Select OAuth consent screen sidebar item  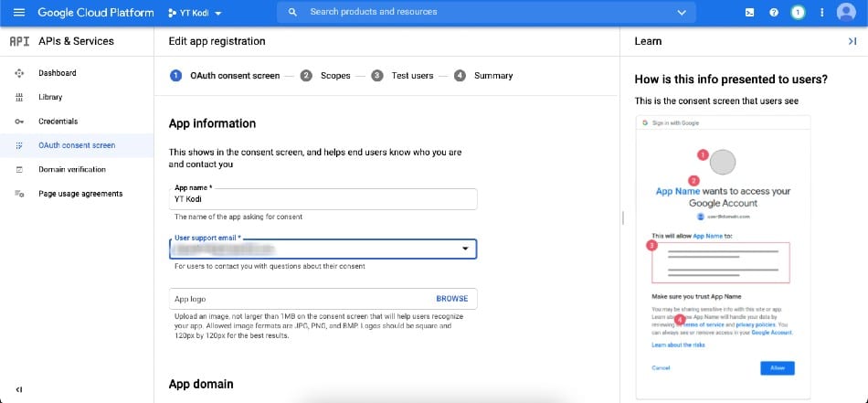pos(77,145)
